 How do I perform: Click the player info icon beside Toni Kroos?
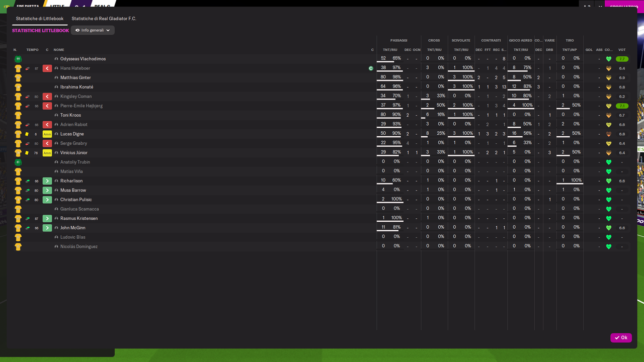tap(56, 115)
